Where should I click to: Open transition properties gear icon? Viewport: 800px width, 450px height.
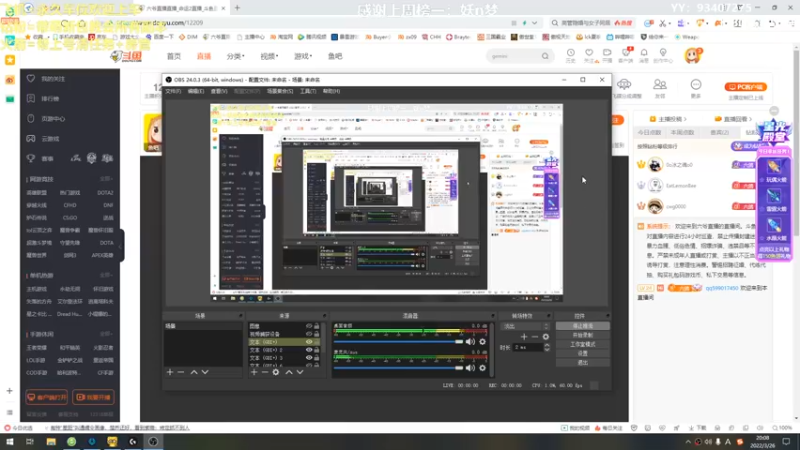tap(546, 337)
